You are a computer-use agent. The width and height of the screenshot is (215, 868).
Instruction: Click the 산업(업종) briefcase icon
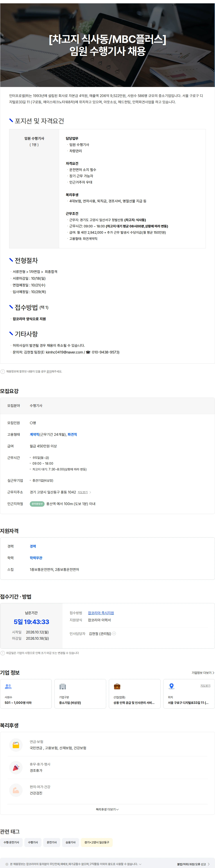click(117, 686)
